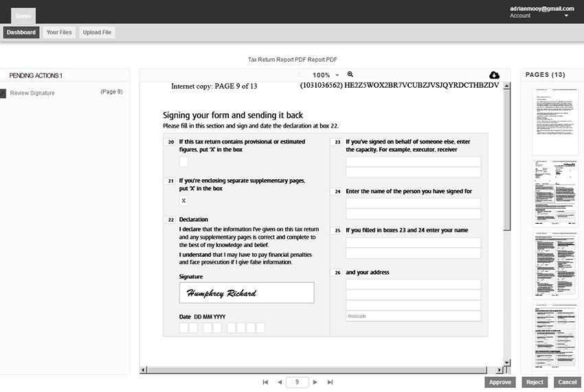Viewport: 584px width, 392px height.
Task: Select the Upload File tab
Action: tap(97, 32)
